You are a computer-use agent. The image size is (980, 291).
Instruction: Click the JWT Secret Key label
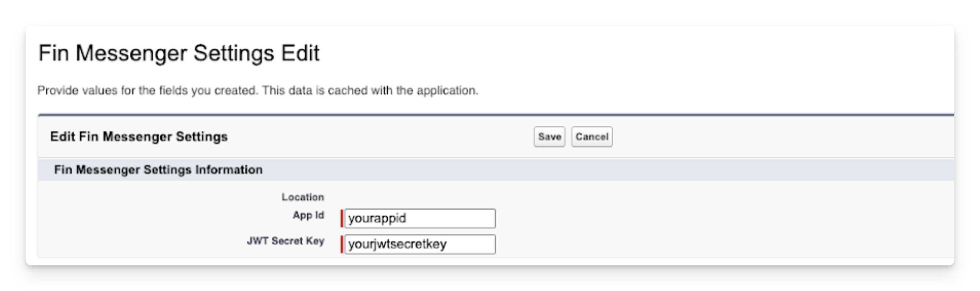tap(285, 241)
